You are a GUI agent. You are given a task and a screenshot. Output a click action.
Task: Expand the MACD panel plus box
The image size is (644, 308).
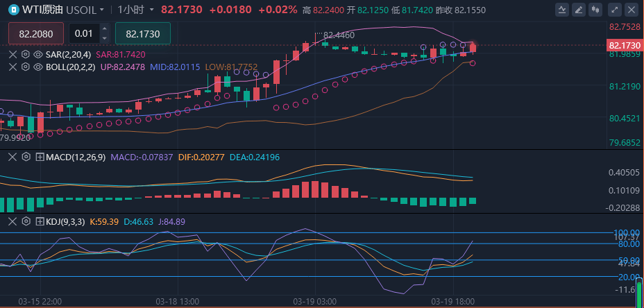[40, 157]
